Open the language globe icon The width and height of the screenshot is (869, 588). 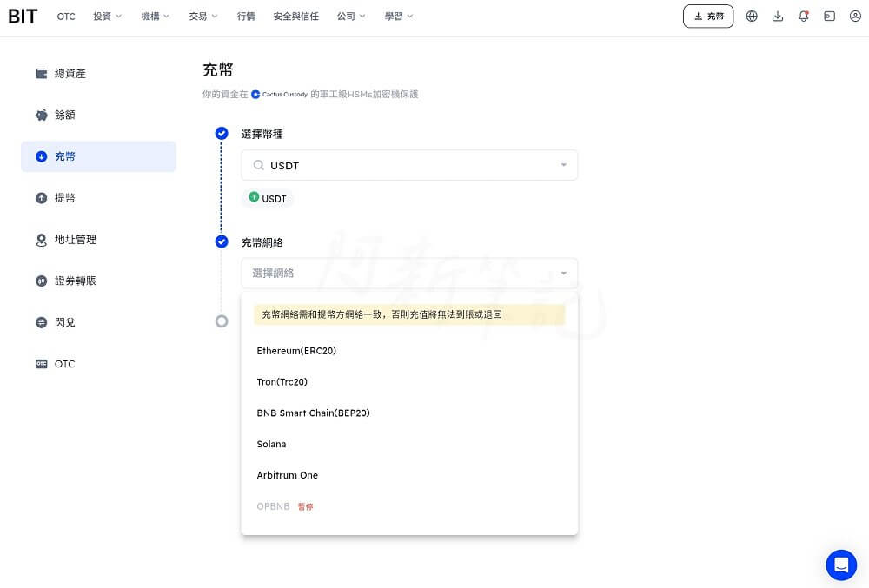click(x=752, y=16)
